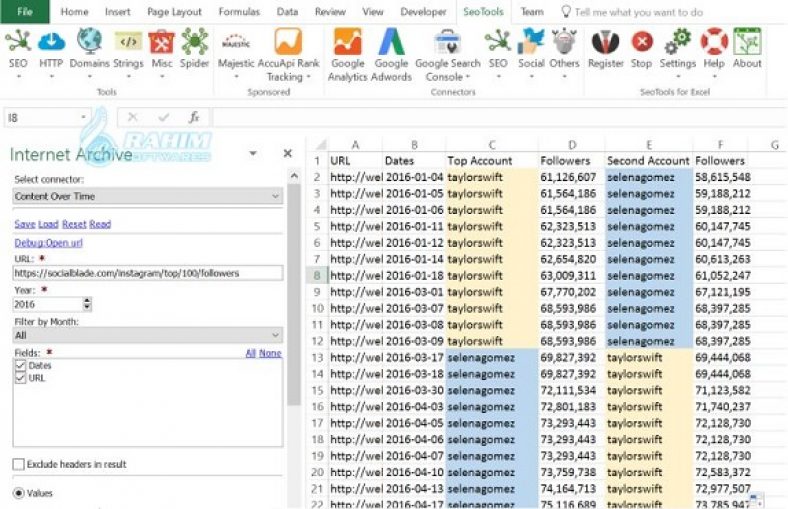
Task: Click the Reset link
Action: click(74, 224)
